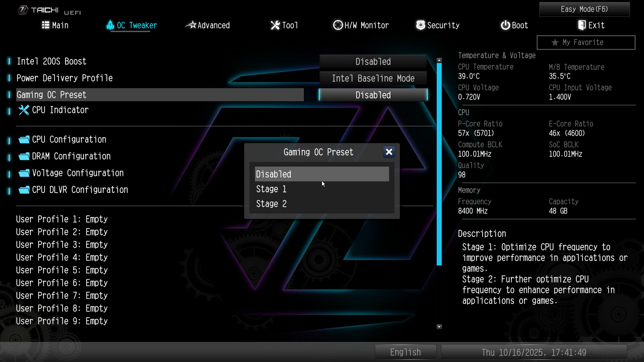Open Intel 200S Boost value dropdown
The width and height of the screenshot is (644, 362).
[373, 62]
